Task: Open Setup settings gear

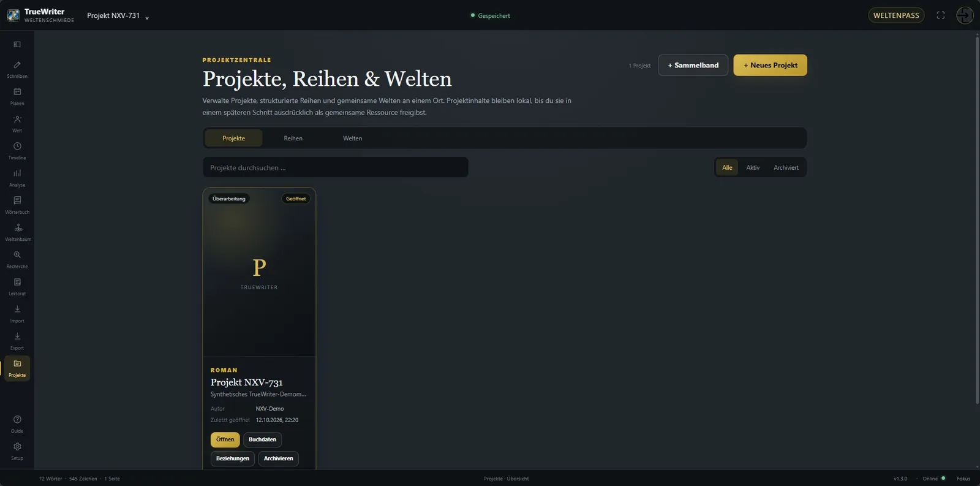Action: coord(17,451)
